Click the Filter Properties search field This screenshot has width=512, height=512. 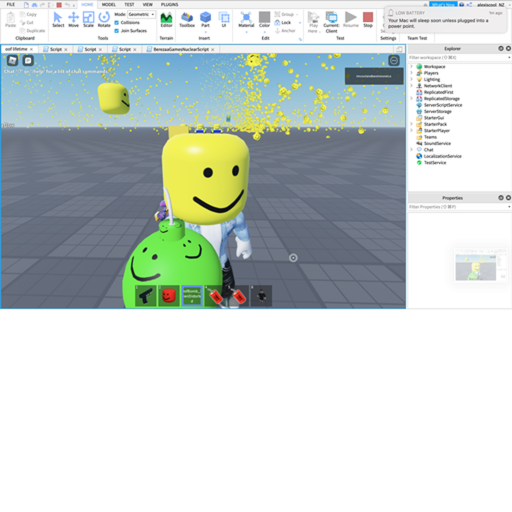459,207
